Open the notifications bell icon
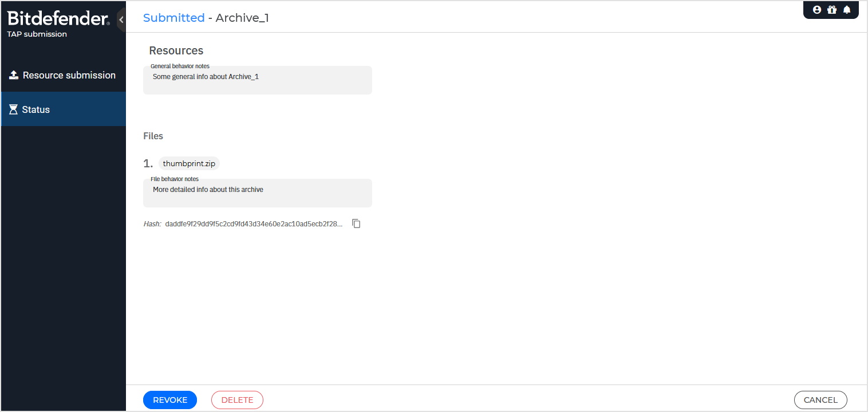The height and width of the screenshot is (412, 868). point(847,9)
